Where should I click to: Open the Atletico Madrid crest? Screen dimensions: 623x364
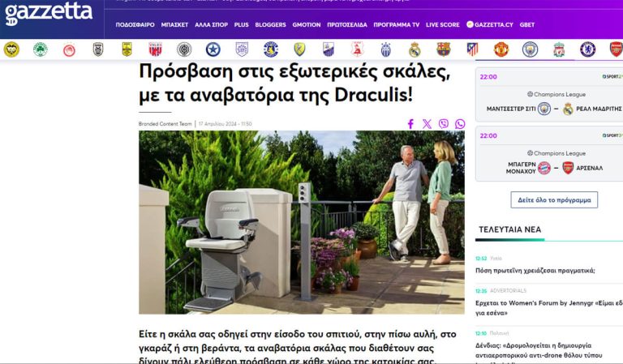(x=472, y=49)
